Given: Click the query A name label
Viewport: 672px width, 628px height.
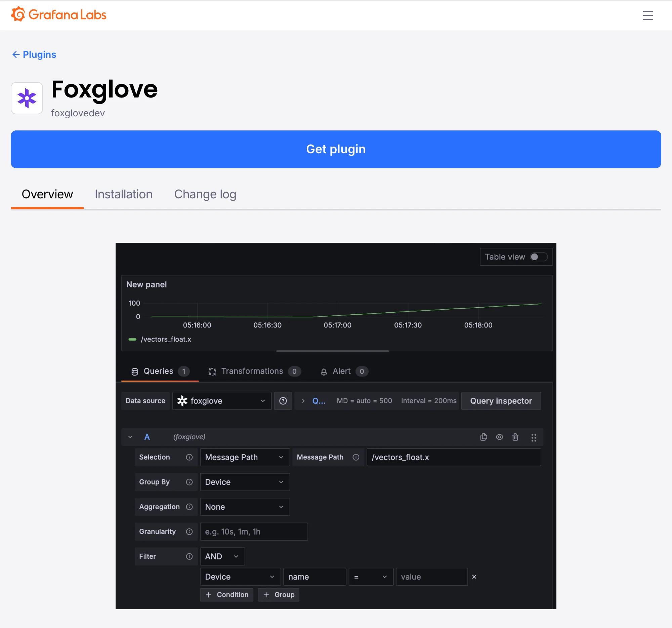Looking at the screenshot, I should pos(147,437).
